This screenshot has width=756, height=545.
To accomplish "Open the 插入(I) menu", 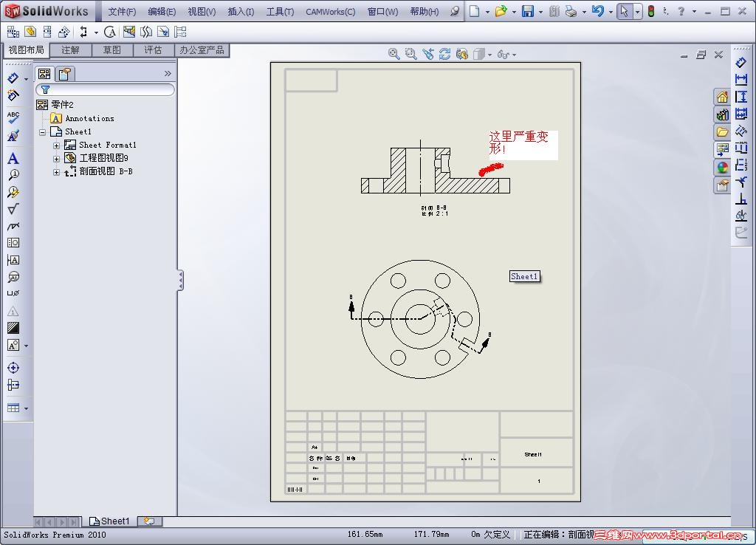I will [241, 12].
